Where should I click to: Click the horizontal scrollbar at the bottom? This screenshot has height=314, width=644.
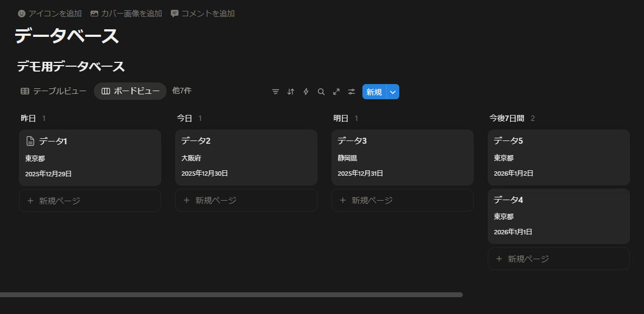[x=231, y=294]
